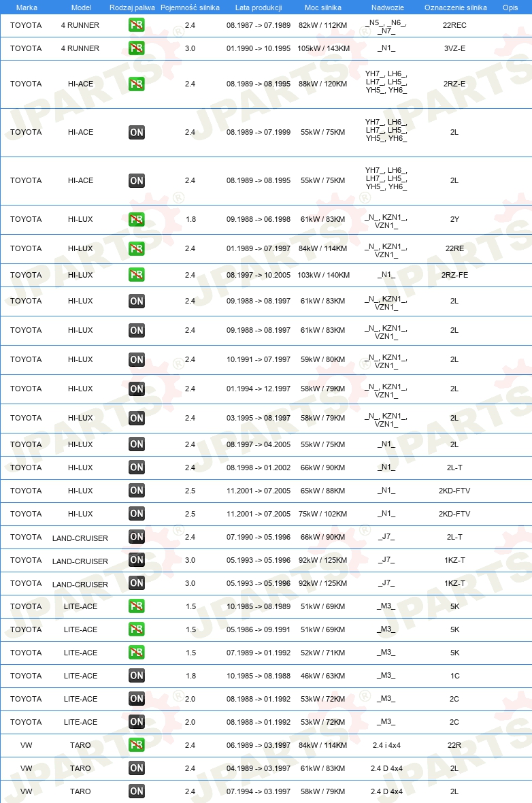
Task: Click the PB icon in the HI-LUX 2RZ-FE row
Action: coord(136,275)
